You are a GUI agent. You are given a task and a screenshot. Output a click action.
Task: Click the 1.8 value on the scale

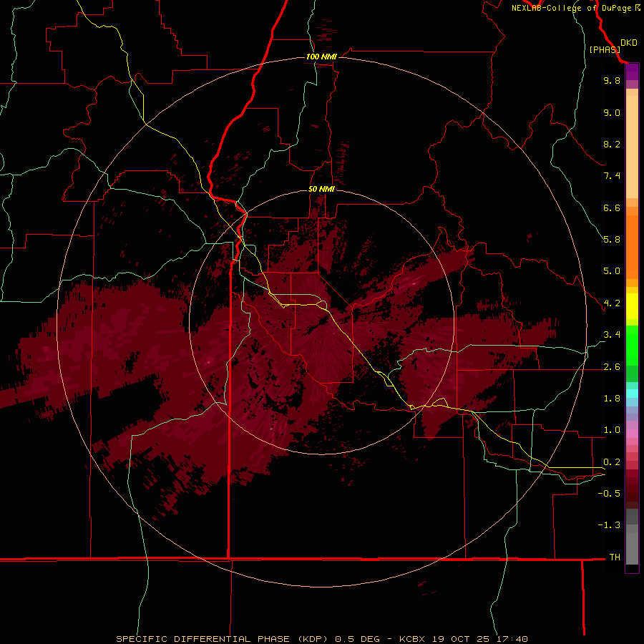click(x=612, y=399)
